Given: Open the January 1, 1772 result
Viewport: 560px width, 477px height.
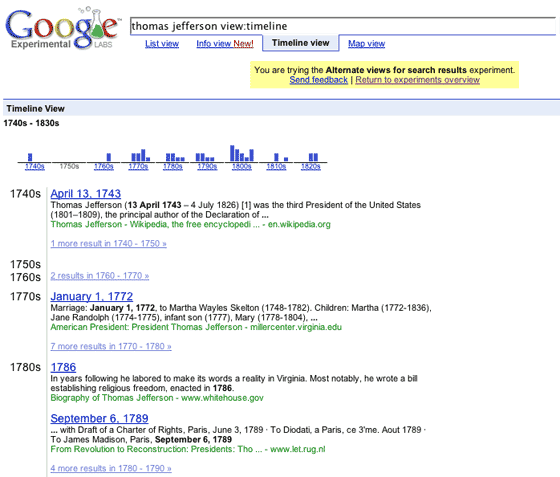Looking at the screenshot, I should (92, 296).
